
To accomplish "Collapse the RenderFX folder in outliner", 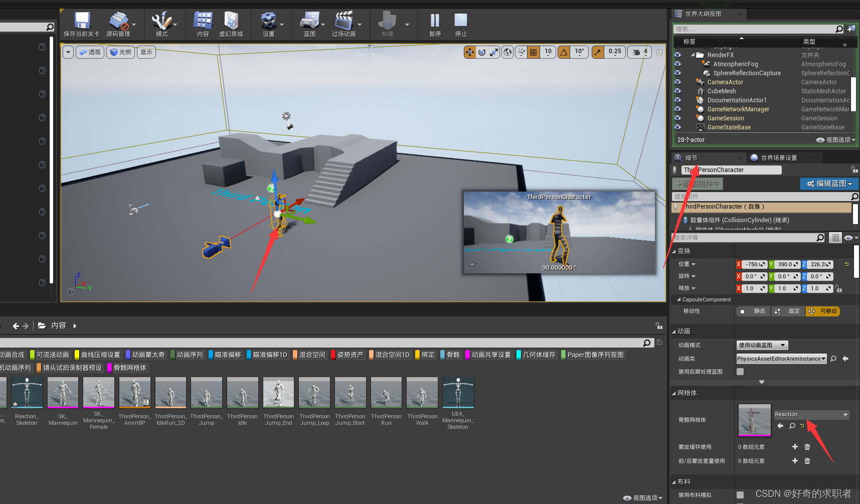I will click(693, 55).
